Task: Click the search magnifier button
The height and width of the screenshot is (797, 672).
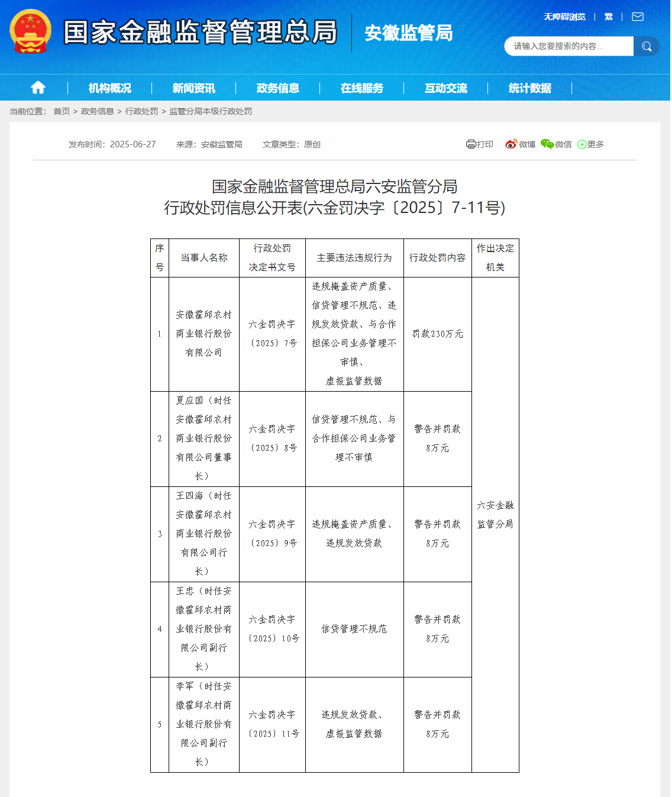Action: pyautogui.click(x=647, y=46)
